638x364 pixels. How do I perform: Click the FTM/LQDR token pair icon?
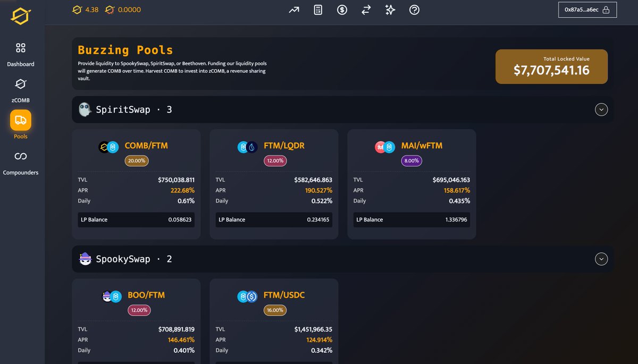click(247, 147)
